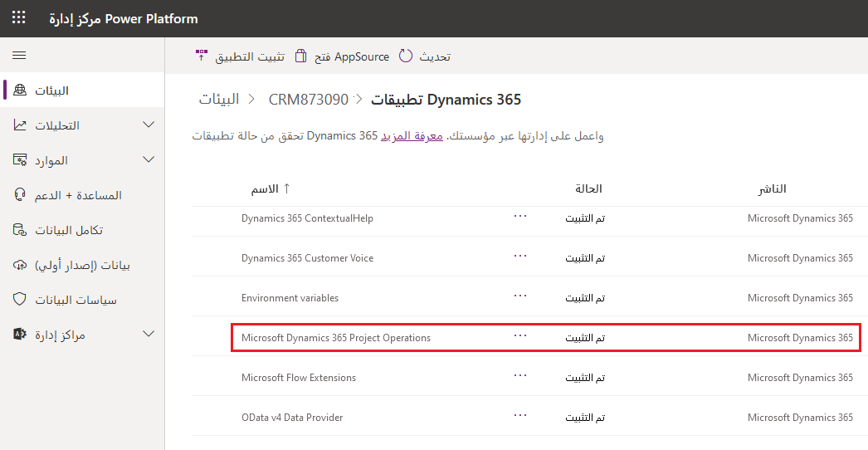The image size is (868, 450).
Task: Open more options for OData v4 Data Provider
Action: coord(519,416)
